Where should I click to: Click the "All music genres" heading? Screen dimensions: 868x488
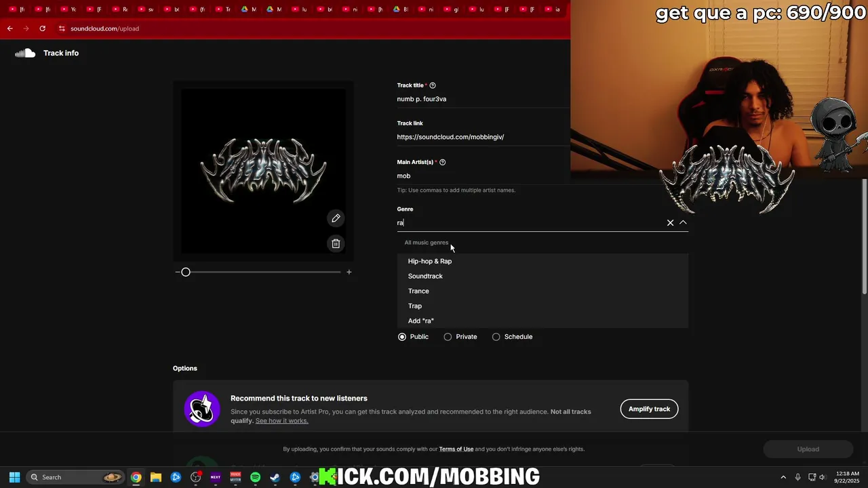pos(427,243)
